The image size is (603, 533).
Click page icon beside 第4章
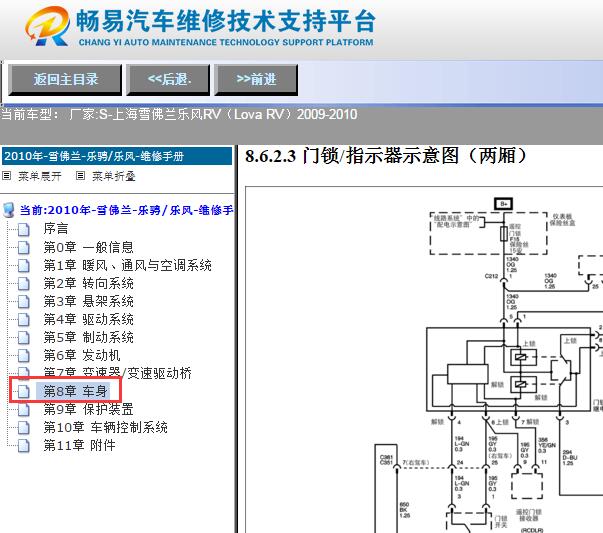coord(24,320)
